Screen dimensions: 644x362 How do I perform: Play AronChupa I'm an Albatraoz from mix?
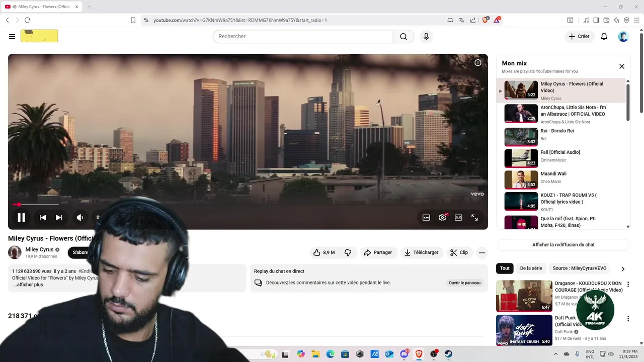click(x=561, y=114)
